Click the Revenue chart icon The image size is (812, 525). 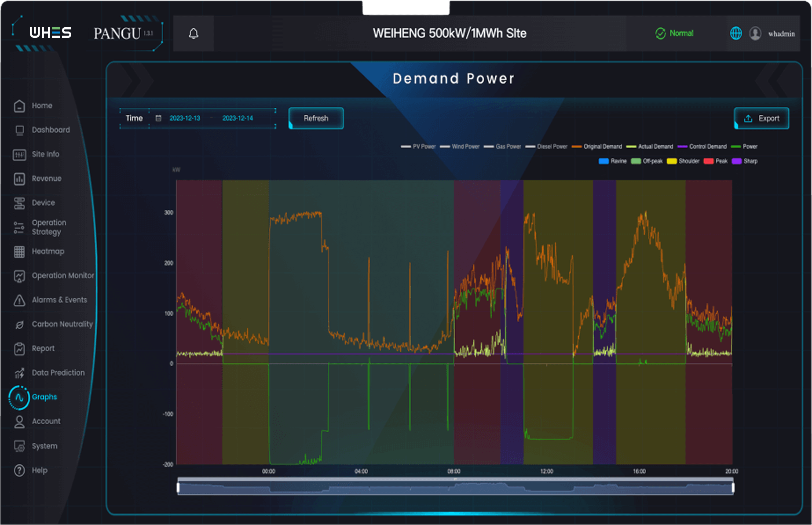(x=19, y=179)
